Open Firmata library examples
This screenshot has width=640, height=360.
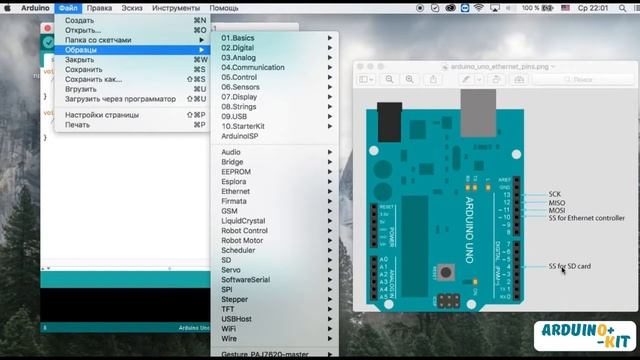click(275, 201)
